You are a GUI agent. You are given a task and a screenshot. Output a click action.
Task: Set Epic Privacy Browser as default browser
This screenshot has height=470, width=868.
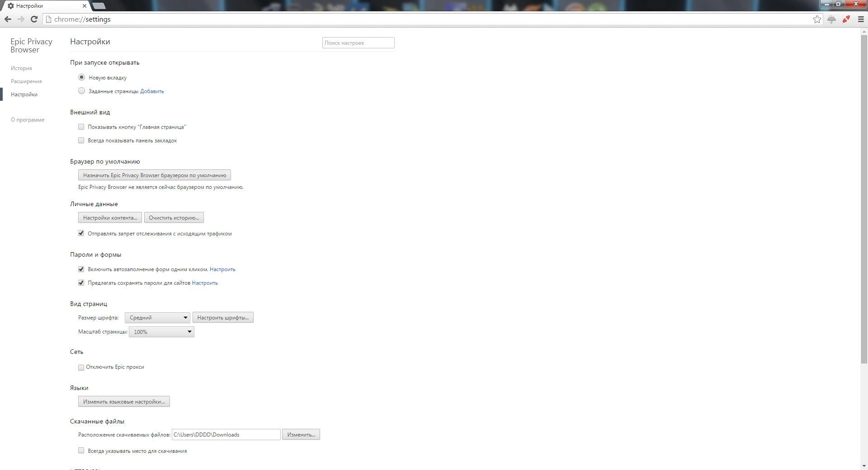(155, 175)
